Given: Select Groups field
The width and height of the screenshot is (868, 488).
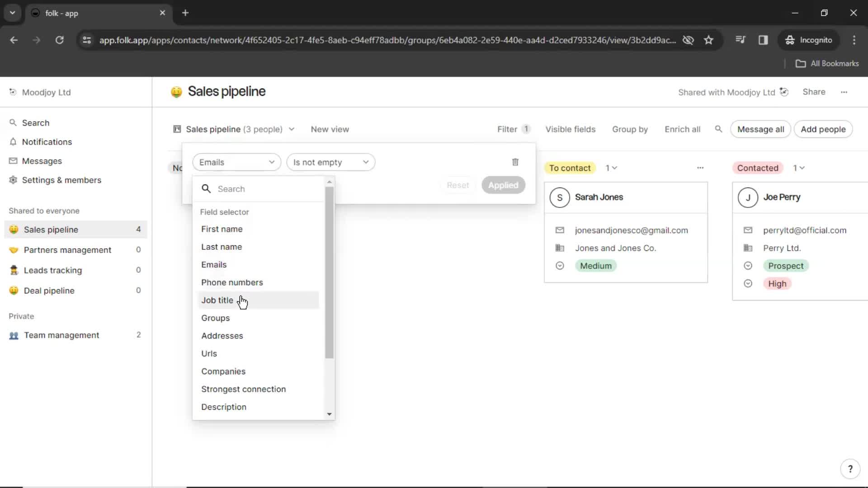Looking at the screenshot, I should tap(259, 318).
